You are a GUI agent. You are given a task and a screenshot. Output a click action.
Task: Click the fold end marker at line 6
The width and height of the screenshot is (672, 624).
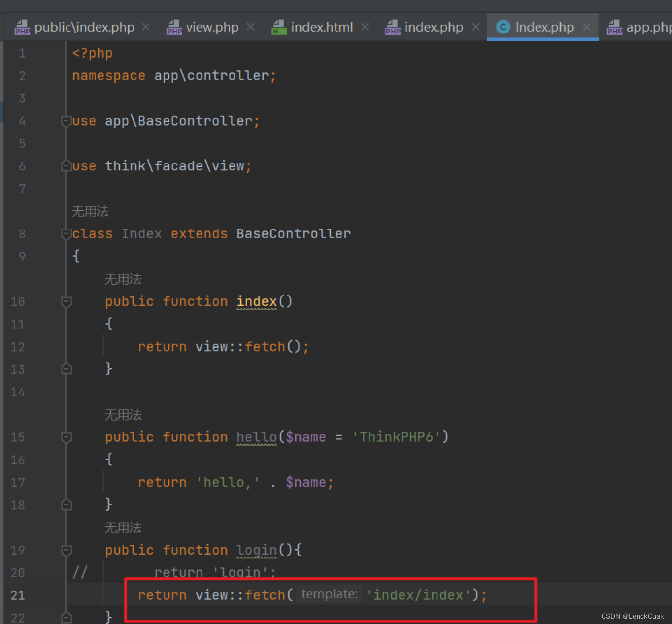67,166
